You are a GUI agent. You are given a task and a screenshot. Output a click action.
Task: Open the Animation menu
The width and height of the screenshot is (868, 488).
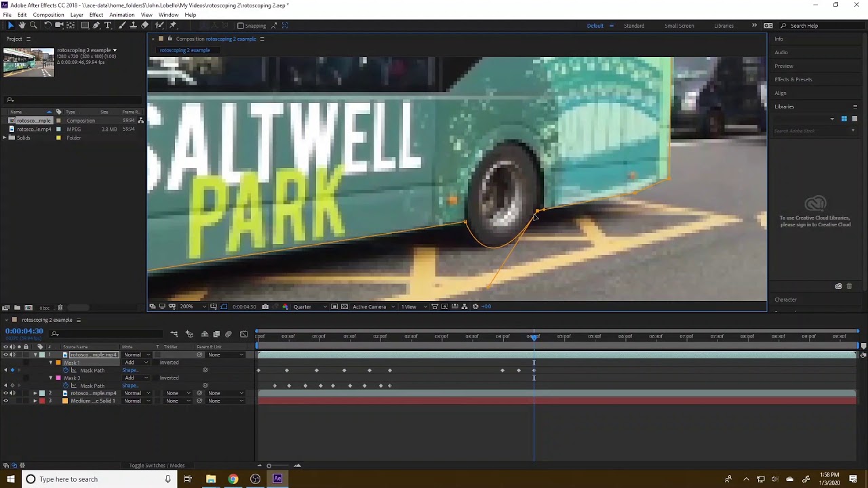click(122, 14)
